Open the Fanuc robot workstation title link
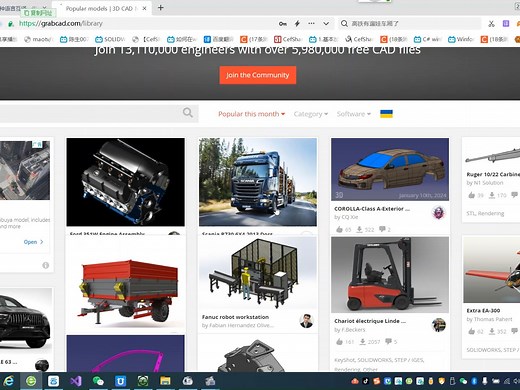The height and width of the screenshot is (390, 520). click(235, 317)
